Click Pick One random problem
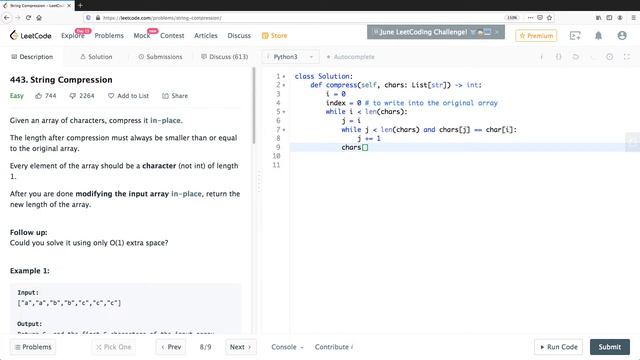Image resolution: width=640 pixels, height=360 pixels. pyautogui.click(x=113, y=347)
